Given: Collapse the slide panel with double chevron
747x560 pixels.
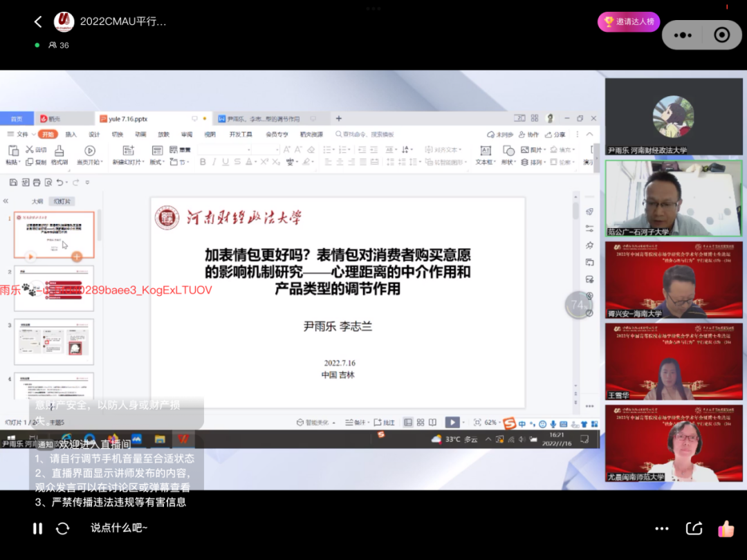Looking at the screenshot, I should coord(6,201).
